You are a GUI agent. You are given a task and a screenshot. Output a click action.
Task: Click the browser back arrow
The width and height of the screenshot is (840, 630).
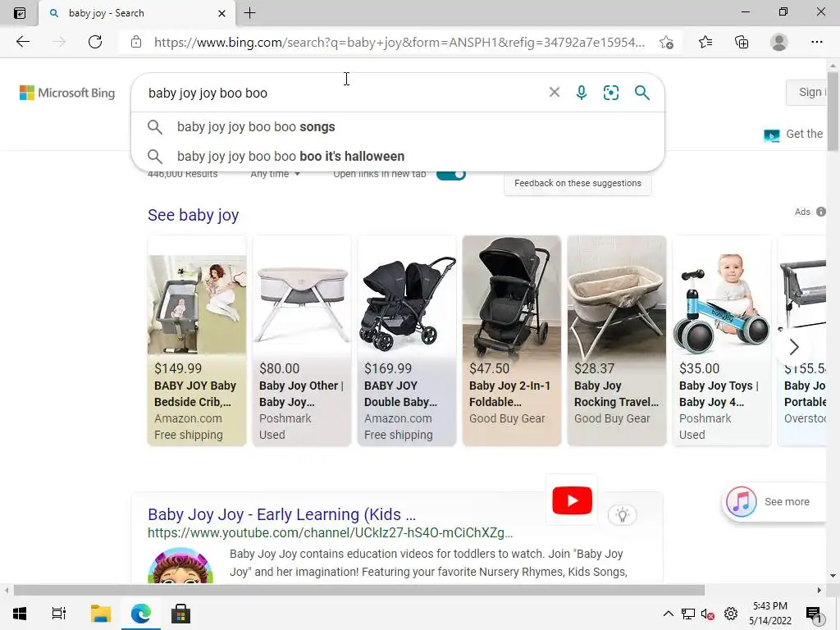[22, 42]
